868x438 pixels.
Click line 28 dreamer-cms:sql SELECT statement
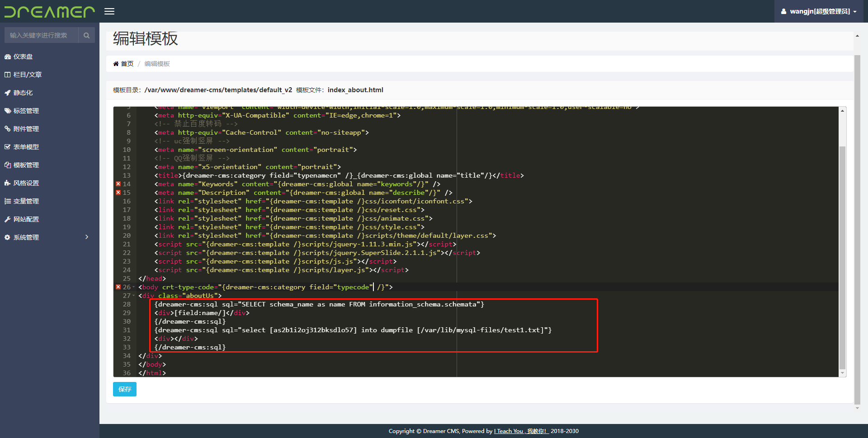coord(319,304)
